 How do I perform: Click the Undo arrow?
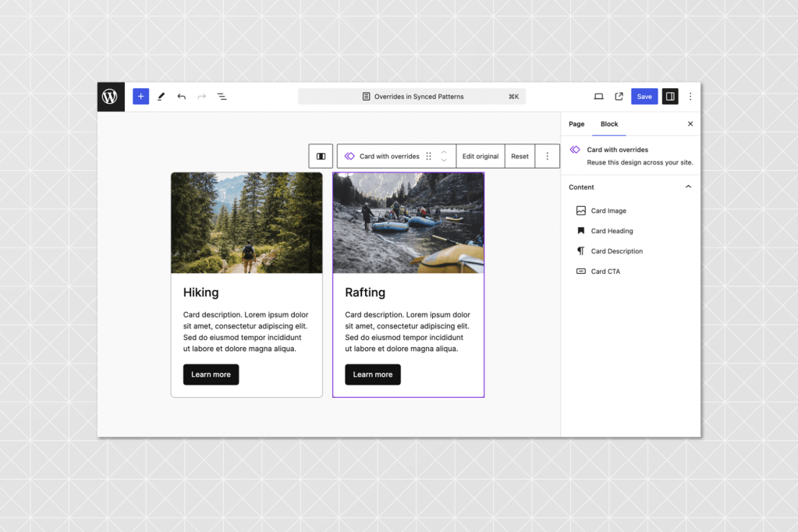181,97
